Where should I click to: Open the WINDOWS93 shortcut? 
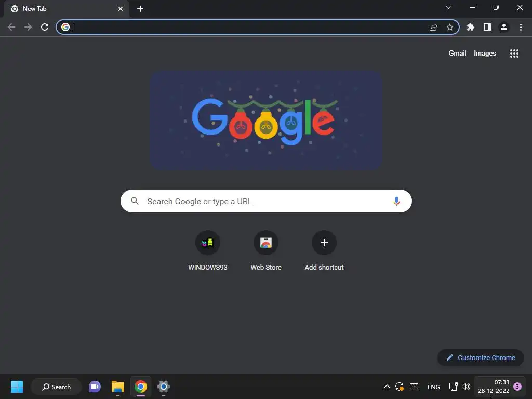208,251
